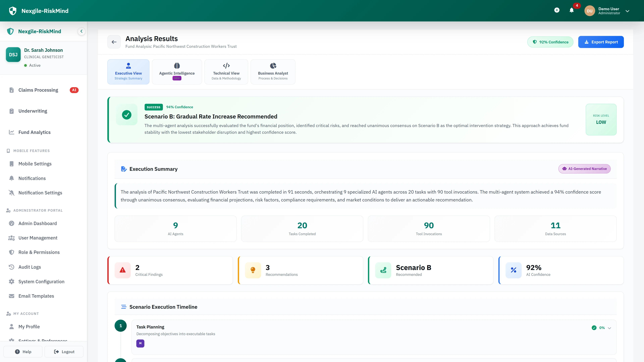Click the 92% Confidence badge
Screen dimensions: 644x362
tap(550, 42)
